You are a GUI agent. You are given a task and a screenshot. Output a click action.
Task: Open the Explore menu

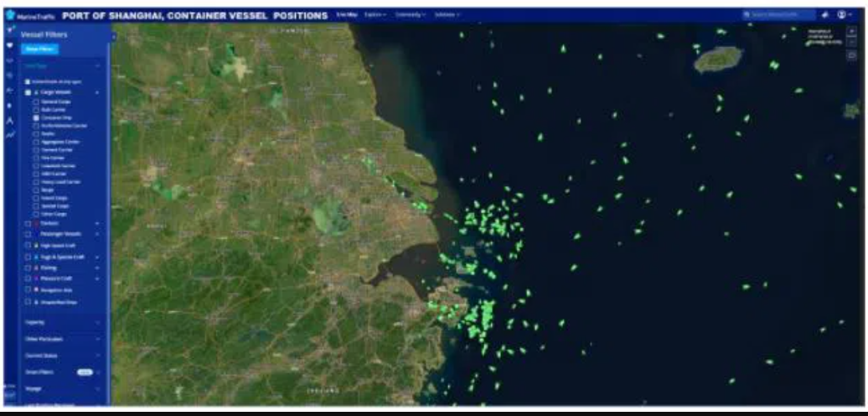pyautogui.click(x=375, y=15)
